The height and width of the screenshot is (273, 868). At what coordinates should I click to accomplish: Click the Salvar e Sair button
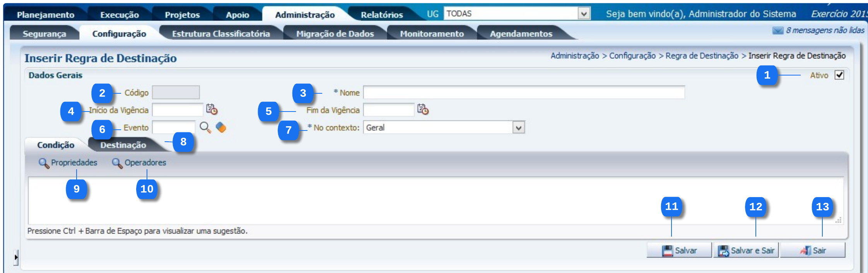[x=746, y=251]
